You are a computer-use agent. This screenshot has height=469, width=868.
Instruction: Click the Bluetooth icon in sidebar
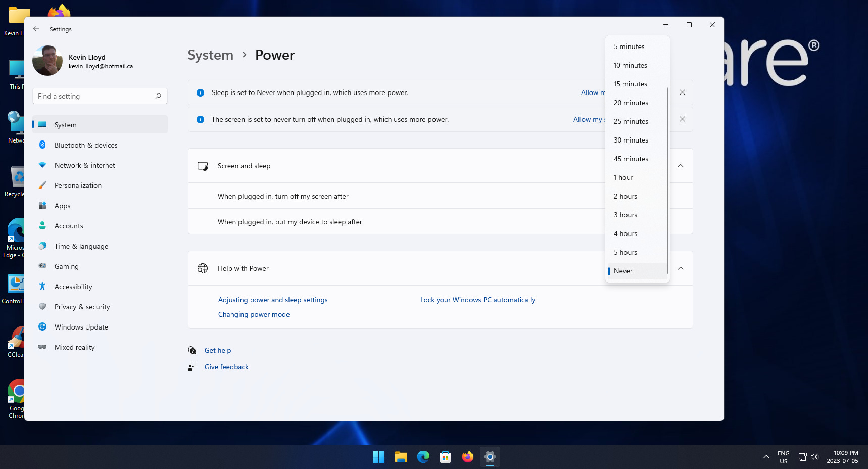(x=42, y=145)
